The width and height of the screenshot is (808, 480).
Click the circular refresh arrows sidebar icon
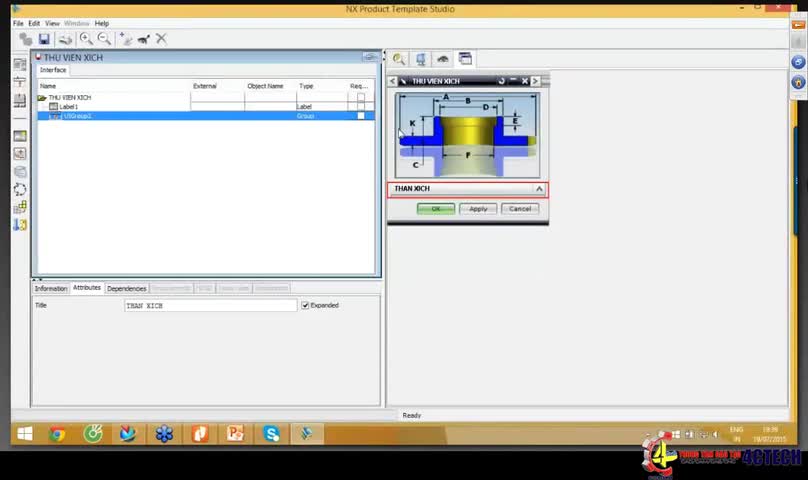[20, 190]
